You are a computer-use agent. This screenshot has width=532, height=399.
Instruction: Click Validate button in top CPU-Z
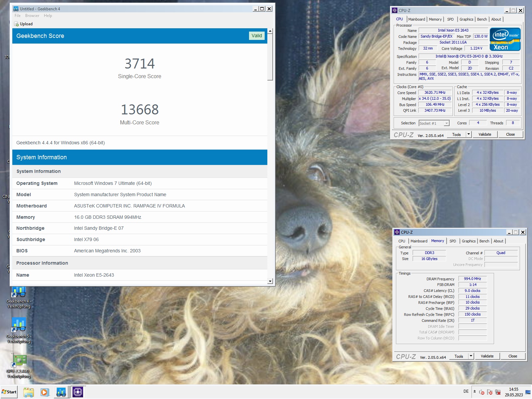(485, 134)
